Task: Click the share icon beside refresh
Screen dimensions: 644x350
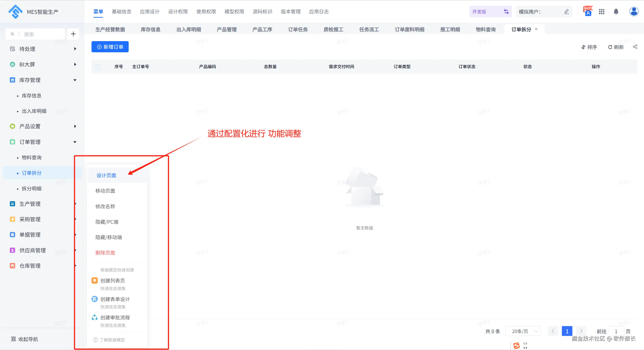Action: click(x=635, y=47)
